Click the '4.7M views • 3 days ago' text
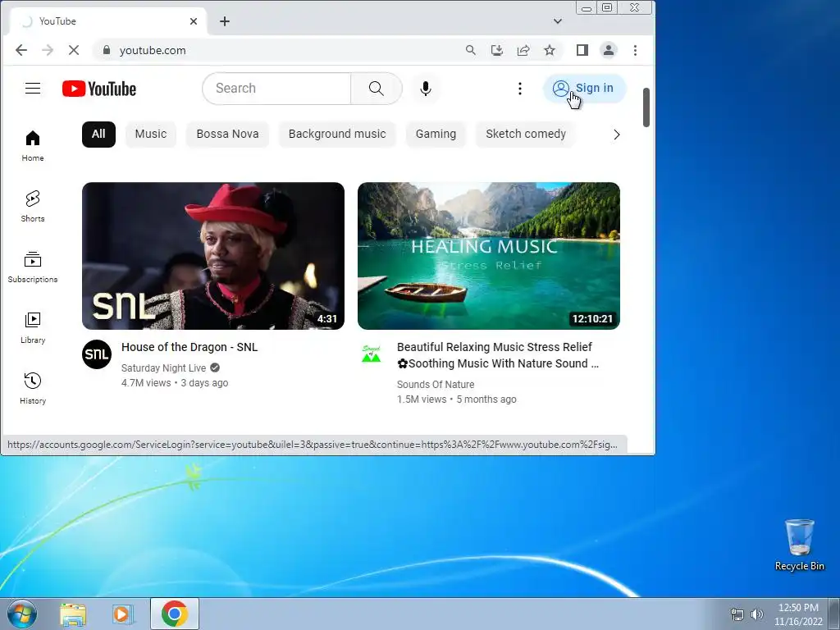Screen dimensions: 840x630 pos(175,383)
